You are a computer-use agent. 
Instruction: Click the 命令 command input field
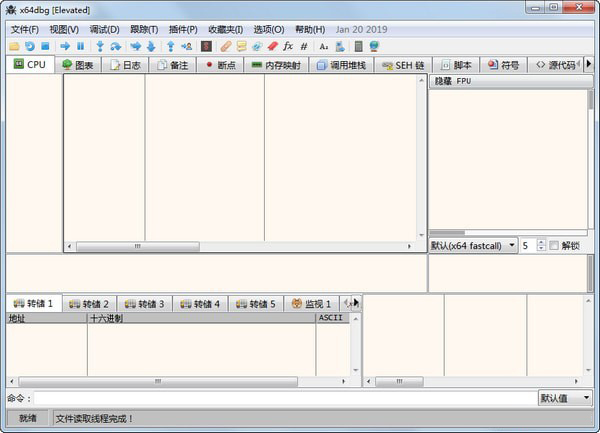click(285, 398)
